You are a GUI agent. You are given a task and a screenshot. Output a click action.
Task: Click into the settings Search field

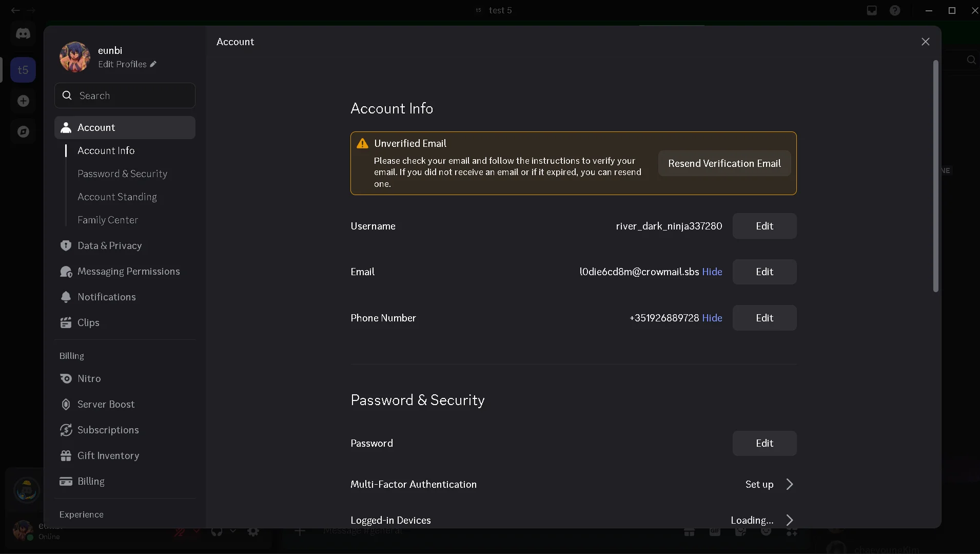pyautogui.click(x=125, y=95)
